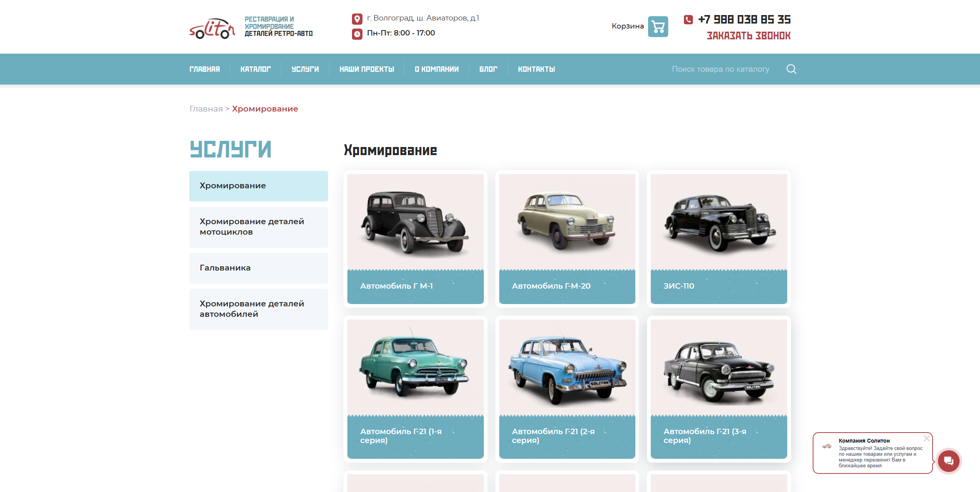Click the Автомобиль Г-21 (1-я серия) caption
This screenshot has height=492, width=980.
[x=401, y=436]
